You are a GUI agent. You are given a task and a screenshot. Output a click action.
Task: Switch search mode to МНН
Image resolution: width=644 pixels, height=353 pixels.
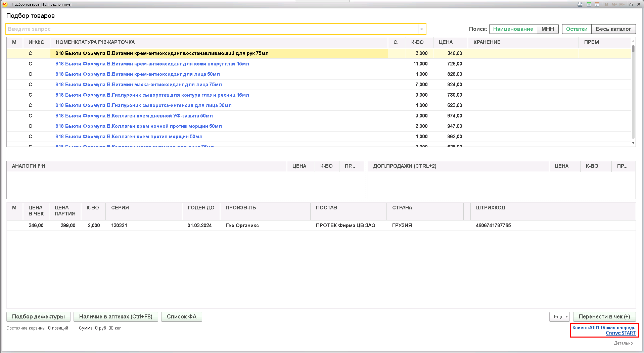(547, 29)
